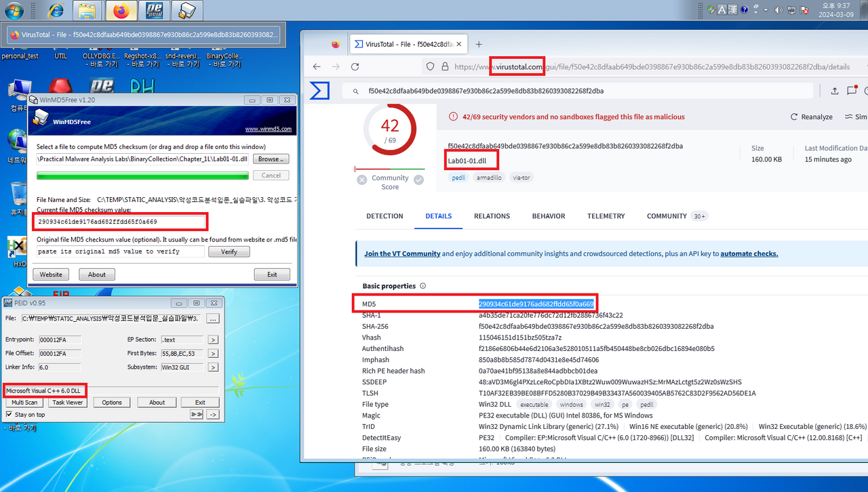Switch to WinMD5 via taskbar icon
The width and height of the screenshot is (868, 492).
pos(187,11)
